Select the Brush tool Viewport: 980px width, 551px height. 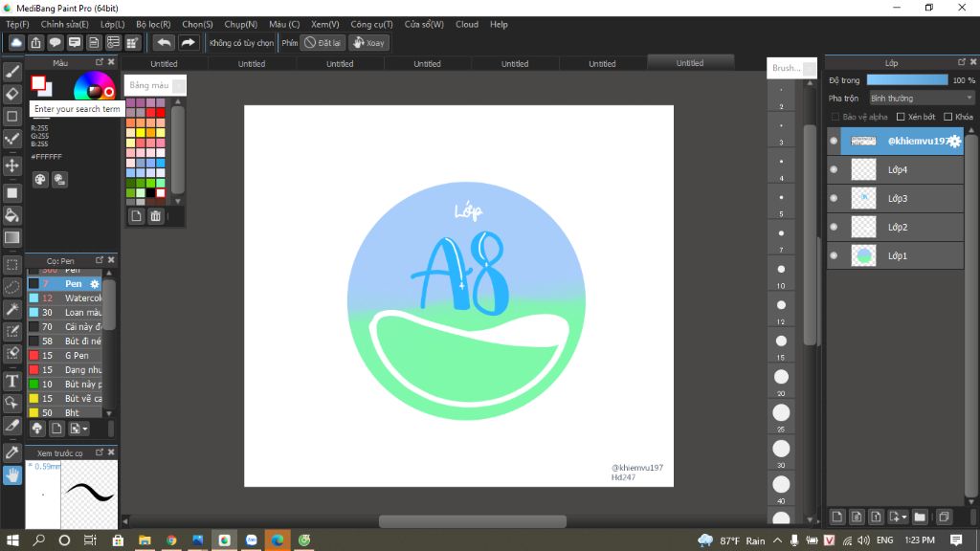11,71
